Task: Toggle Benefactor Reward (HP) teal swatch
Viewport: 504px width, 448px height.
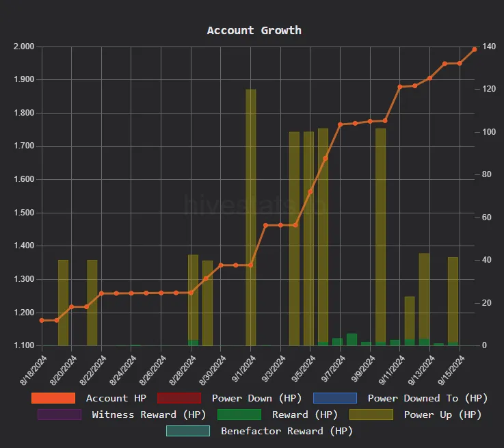Action: coord(188,431)
